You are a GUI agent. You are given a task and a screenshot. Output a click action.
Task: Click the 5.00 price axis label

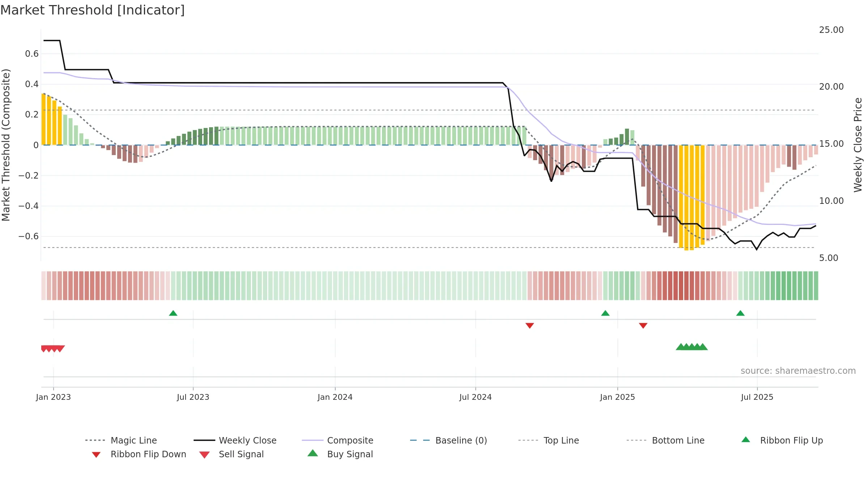click(829, 258)
